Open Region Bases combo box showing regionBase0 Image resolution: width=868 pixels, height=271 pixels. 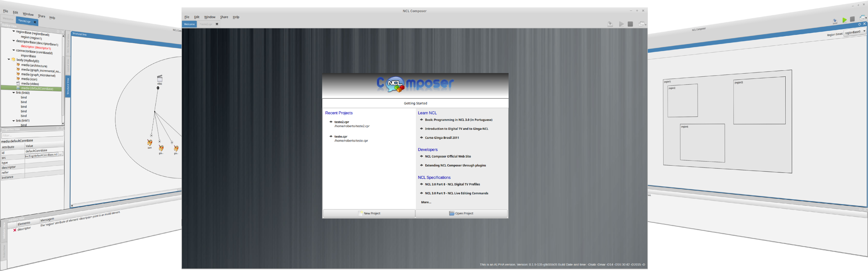click(x=855, y=32)
